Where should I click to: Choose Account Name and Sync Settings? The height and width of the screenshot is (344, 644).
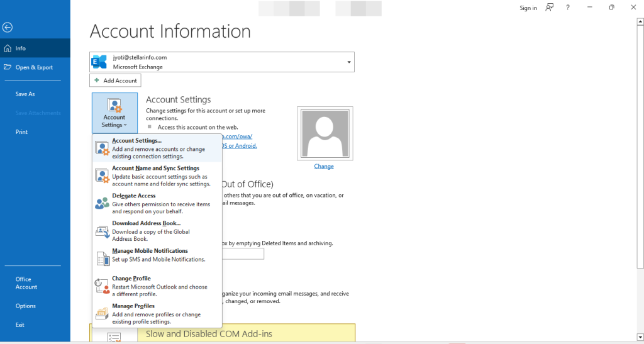157,175
